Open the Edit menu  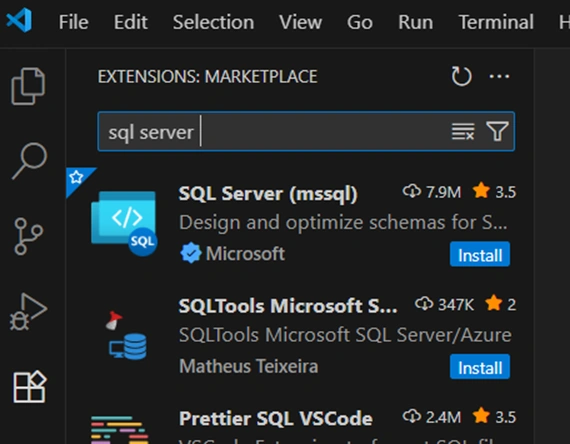(131, 22)
